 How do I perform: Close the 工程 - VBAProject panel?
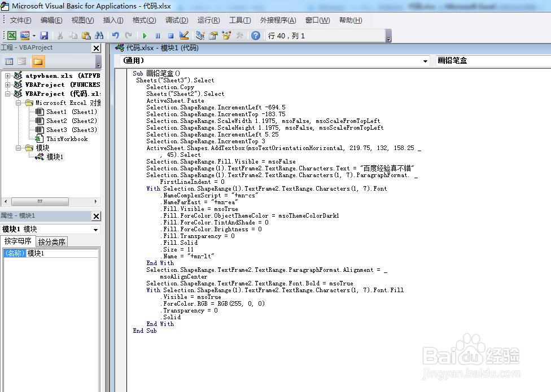coord(97,48)
